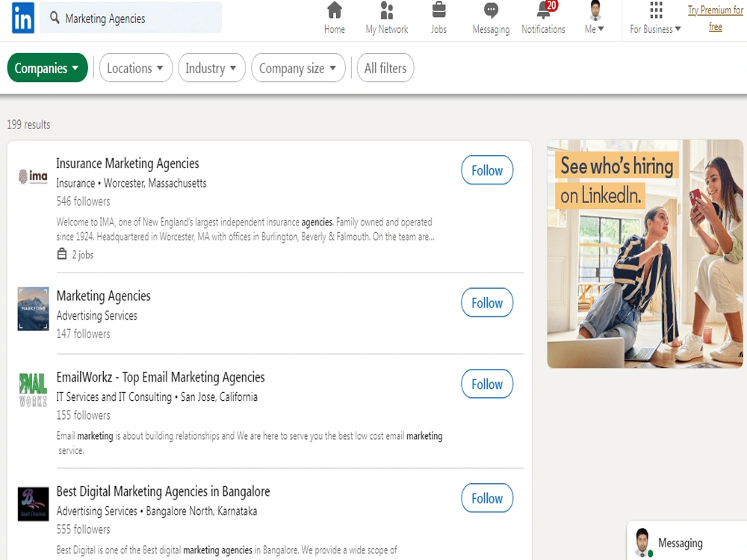Screen dimensions: 747x560
Task: Click the See who's hiring ad banner
Action: click(x=645, y=254)
